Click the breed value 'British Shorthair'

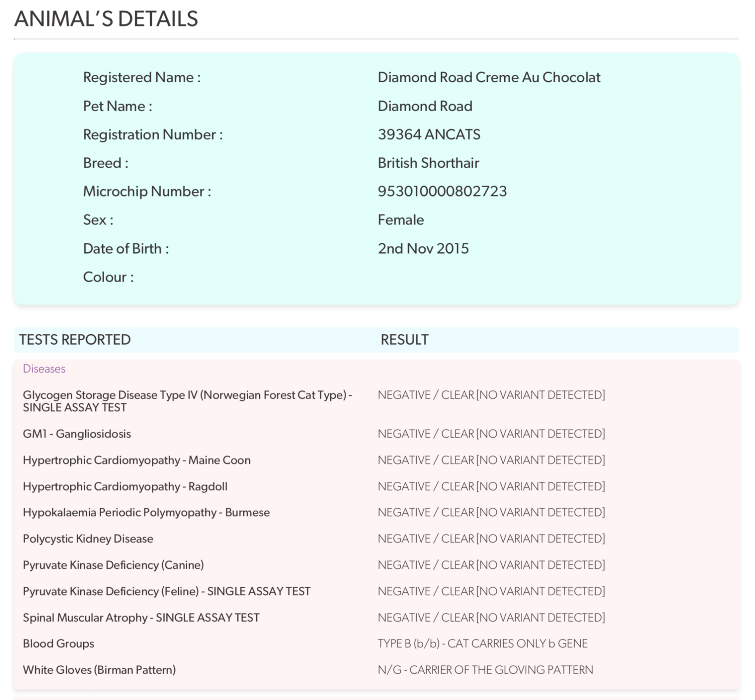tap(429, 163)
